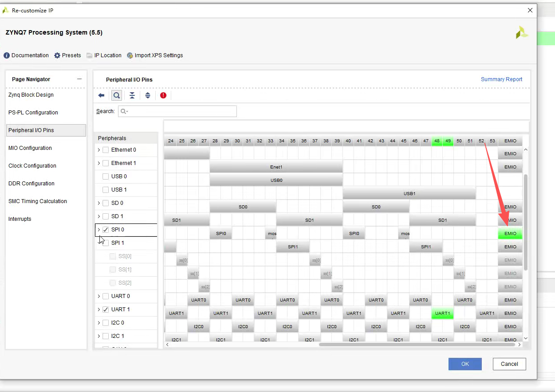Screen dimensions: 555x392
Task: Enable the SD 0 checkbox
Action: click(x=106, y=203)
